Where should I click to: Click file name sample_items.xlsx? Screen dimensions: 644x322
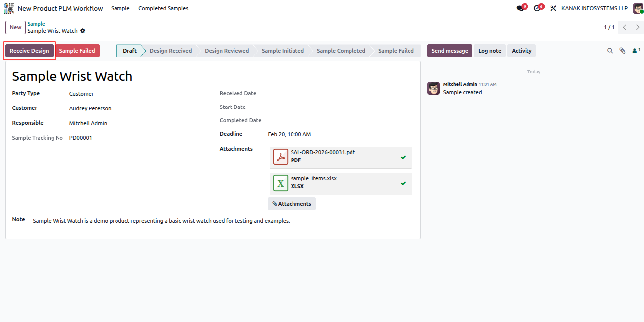click(x=314, y=178)
